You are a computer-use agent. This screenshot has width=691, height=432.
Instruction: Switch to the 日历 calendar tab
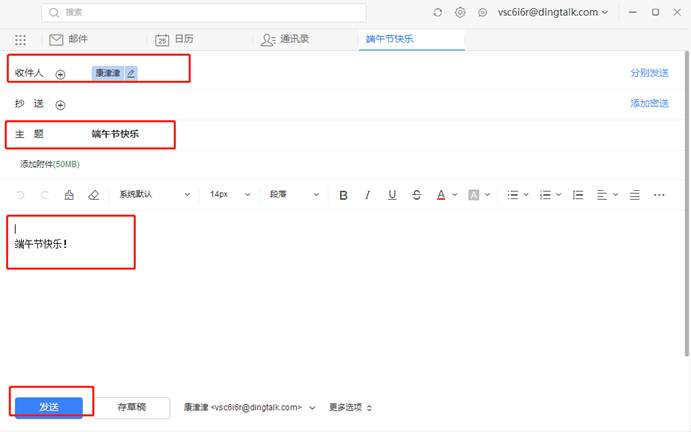(174, 40)
